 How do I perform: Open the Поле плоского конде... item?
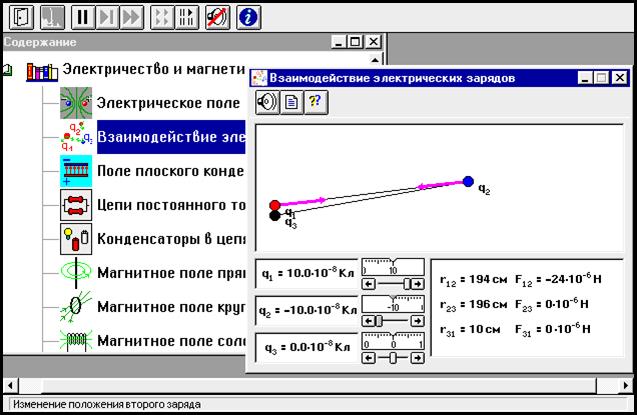pos(171,171)
